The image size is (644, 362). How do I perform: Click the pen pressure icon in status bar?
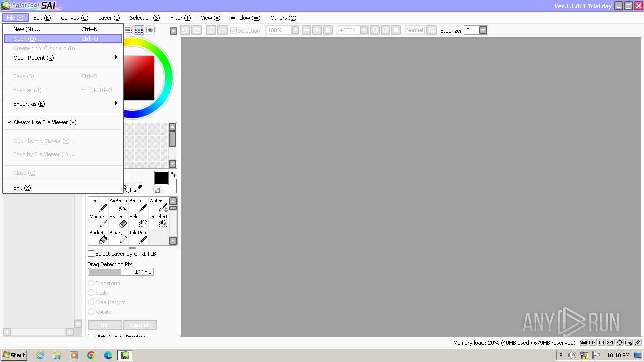[x=638, y=342]
